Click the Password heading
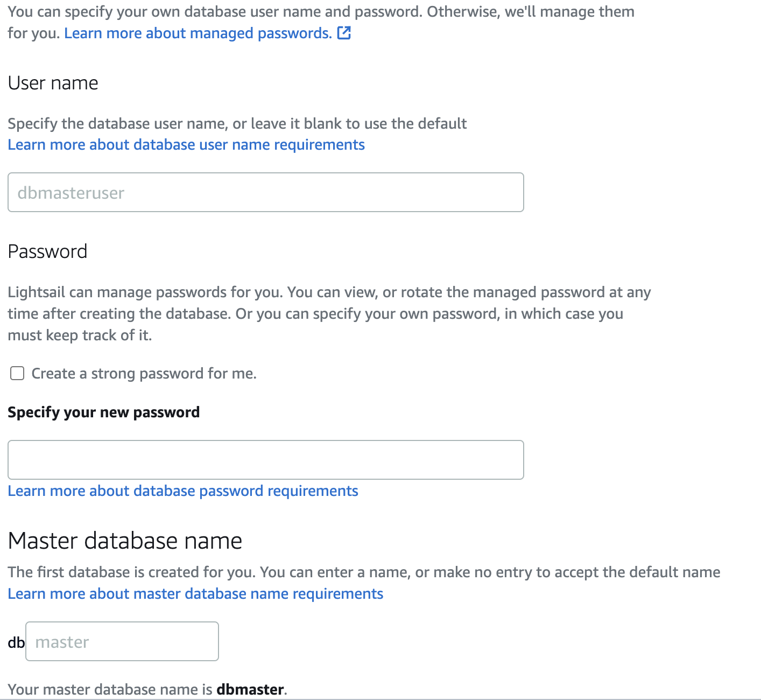Viewport: 761px width, 700px height. click(47, 252)
